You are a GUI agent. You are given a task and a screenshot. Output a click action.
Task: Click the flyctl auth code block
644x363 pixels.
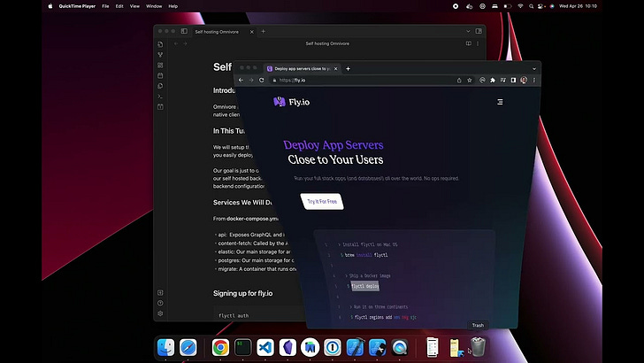pyautogui.click(x=260, y=314)
